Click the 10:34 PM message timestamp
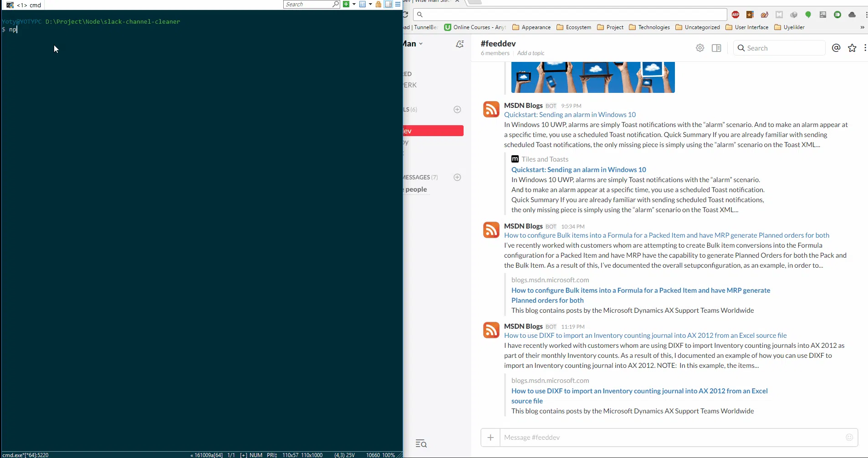 [573, 226]
